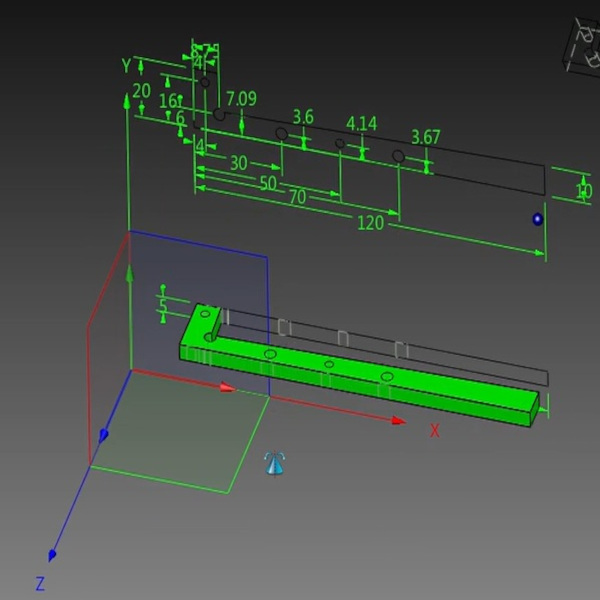Select the 120 length dimension
600x600 pixels.
coord(370,223)
